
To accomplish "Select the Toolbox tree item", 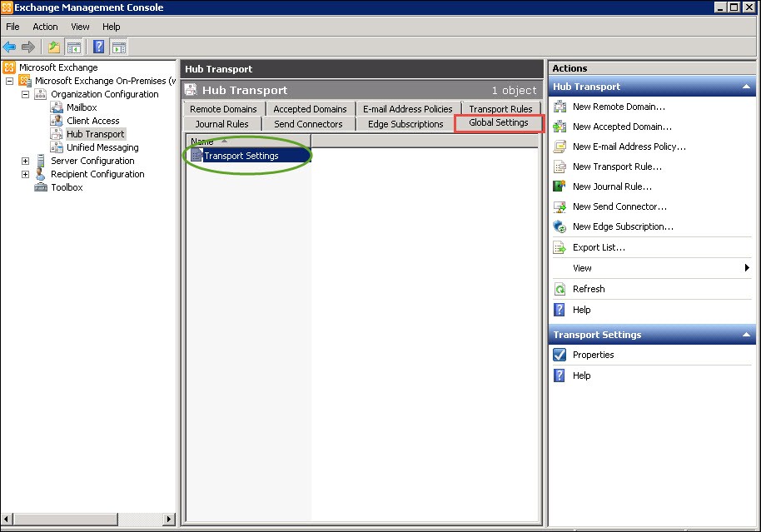I will [67, 187].
